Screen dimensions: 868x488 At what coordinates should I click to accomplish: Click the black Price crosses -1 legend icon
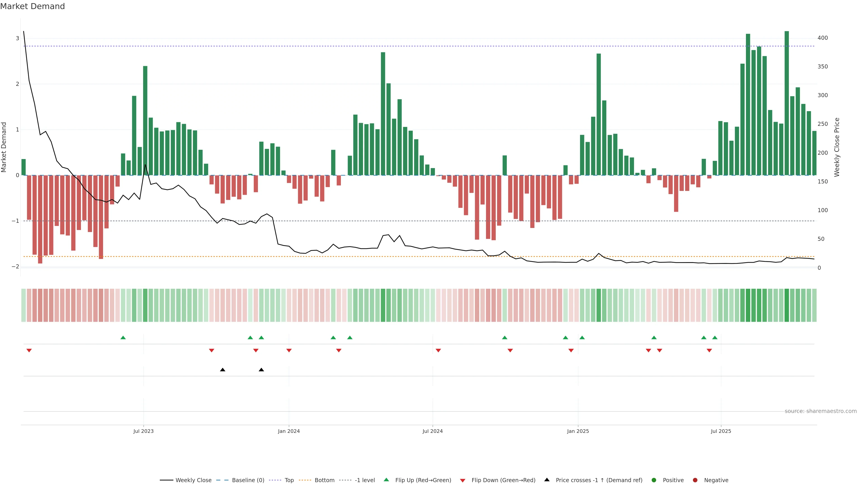[547, 480]
